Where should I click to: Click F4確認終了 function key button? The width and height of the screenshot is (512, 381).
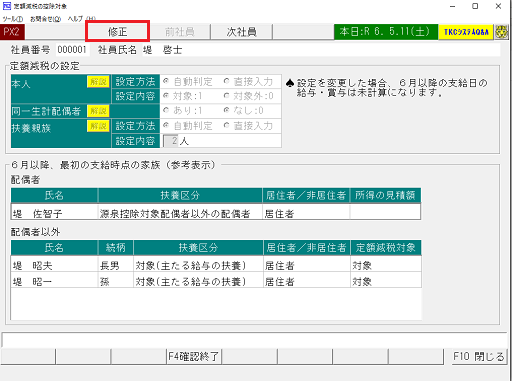[x=194, y=357]
